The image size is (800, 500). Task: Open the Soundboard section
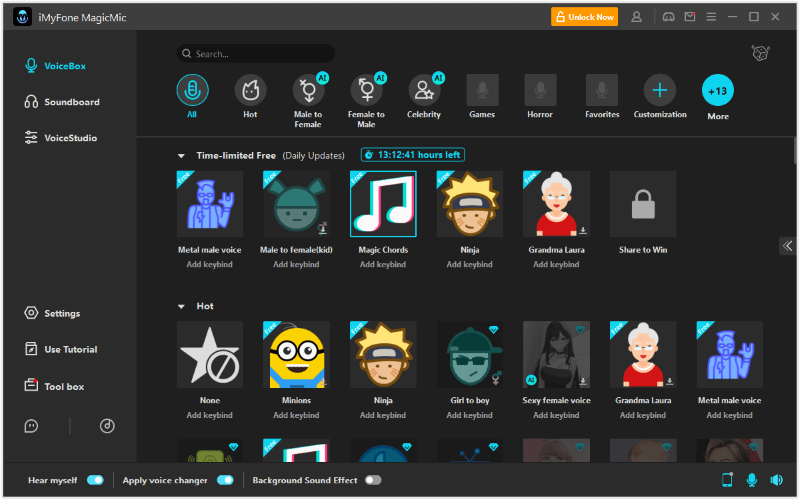[x=62, y=102]
